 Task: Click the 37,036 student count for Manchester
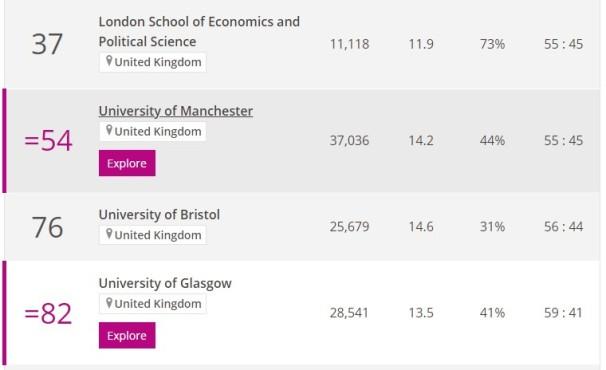pos(349,140)
